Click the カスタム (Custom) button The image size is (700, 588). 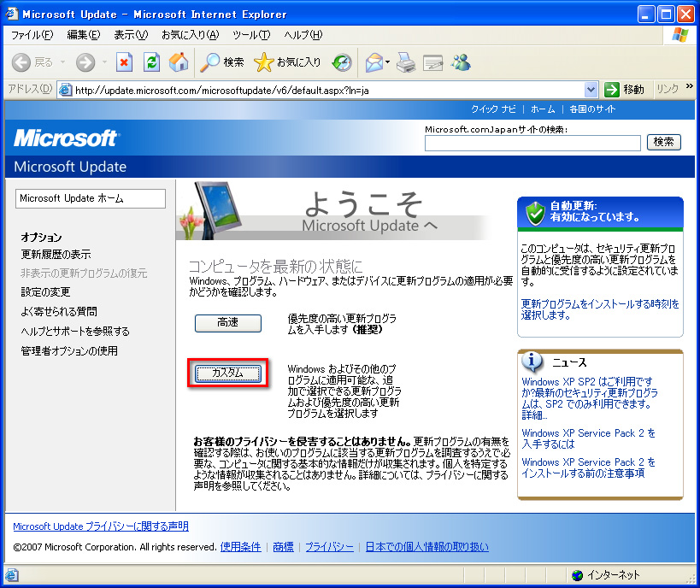click(227, 373)
